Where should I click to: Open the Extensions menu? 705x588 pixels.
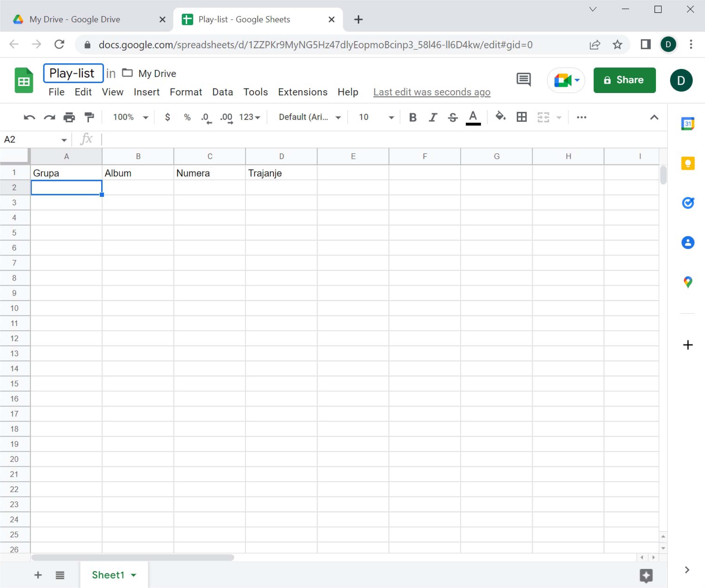click(303, 92)
